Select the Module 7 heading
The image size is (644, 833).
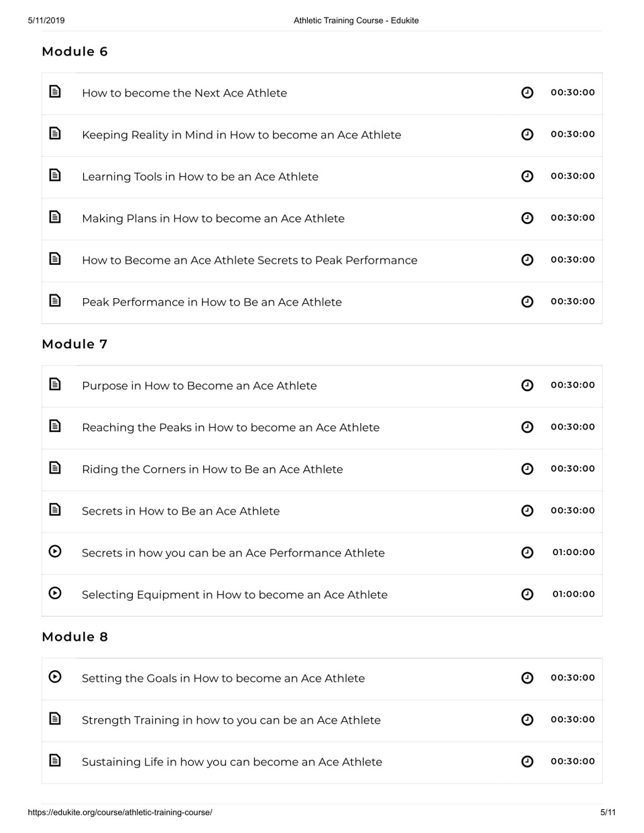tap(75, 344)
